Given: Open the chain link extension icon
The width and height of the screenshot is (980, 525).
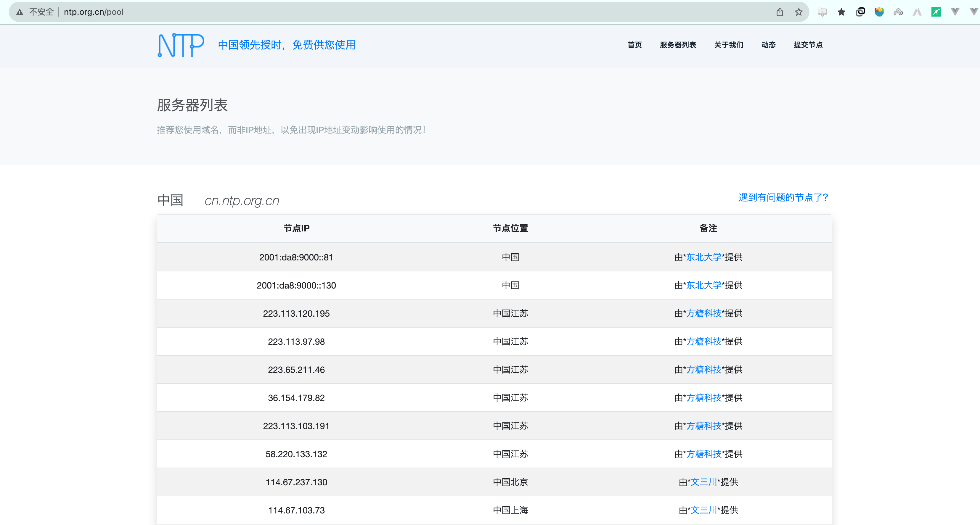Looking at the screenshot, I should point(860,12).
